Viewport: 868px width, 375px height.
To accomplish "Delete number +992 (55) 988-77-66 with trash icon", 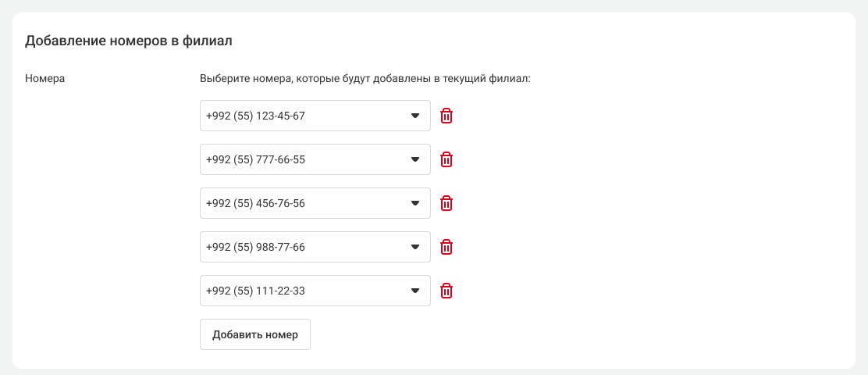I will point(446,247).
